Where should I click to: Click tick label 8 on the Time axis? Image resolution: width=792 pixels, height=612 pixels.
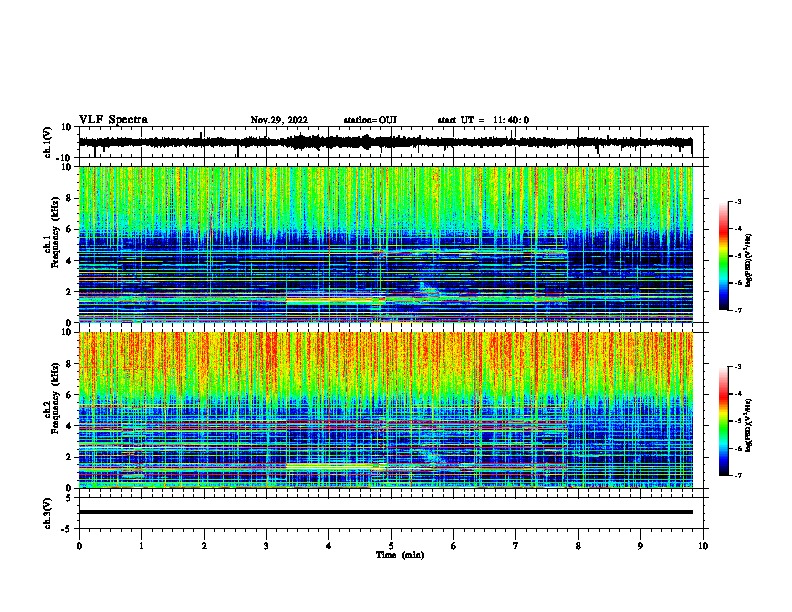tap(578, 545)
